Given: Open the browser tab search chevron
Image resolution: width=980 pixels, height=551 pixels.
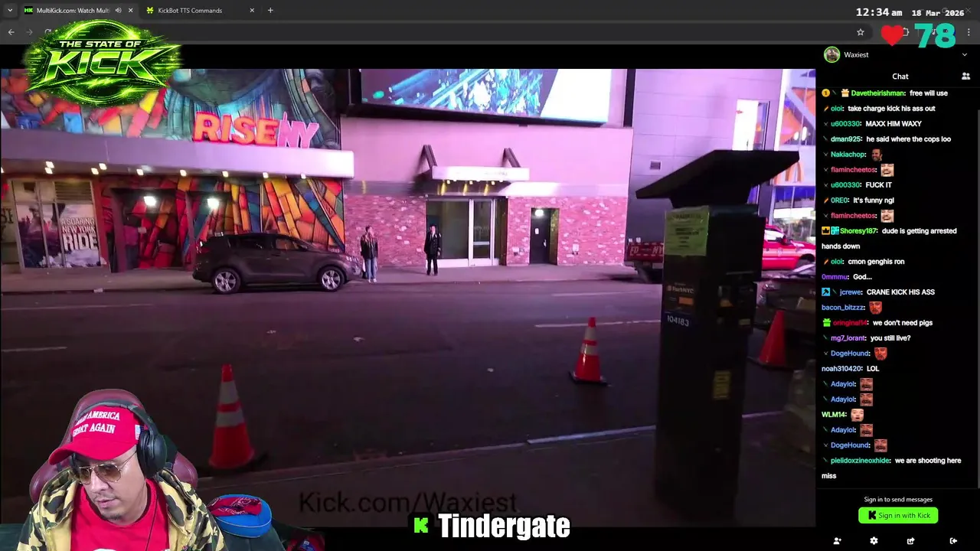Looking at the screenshot, I should 10,10.
